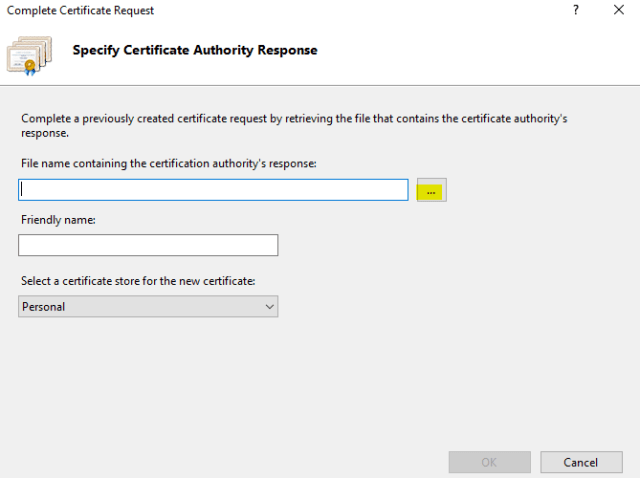Open the certificate store combo box
This screenshot has width=640, height=478.
[x=148, y=307]
